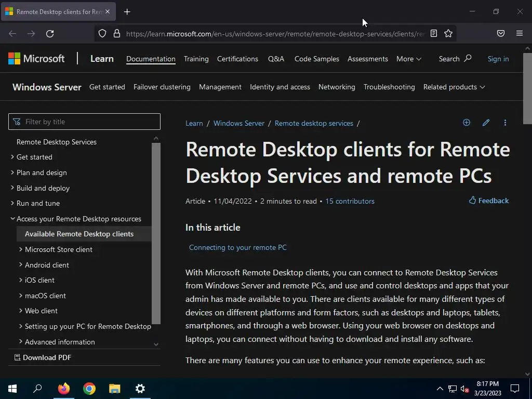532x399 pixels.
Task: Expand the More dropdown menu
Action: (409, 59)
